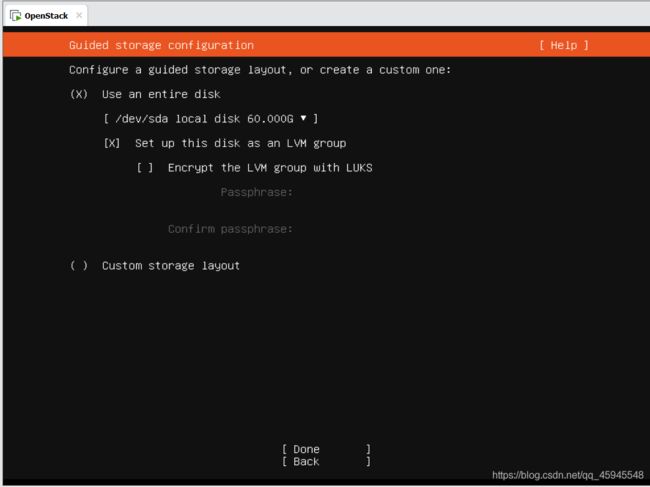This screenshot has width=650, height=487.
Task: Click the blog.csdn.net watermark link
Action: (x=568, y=475)
